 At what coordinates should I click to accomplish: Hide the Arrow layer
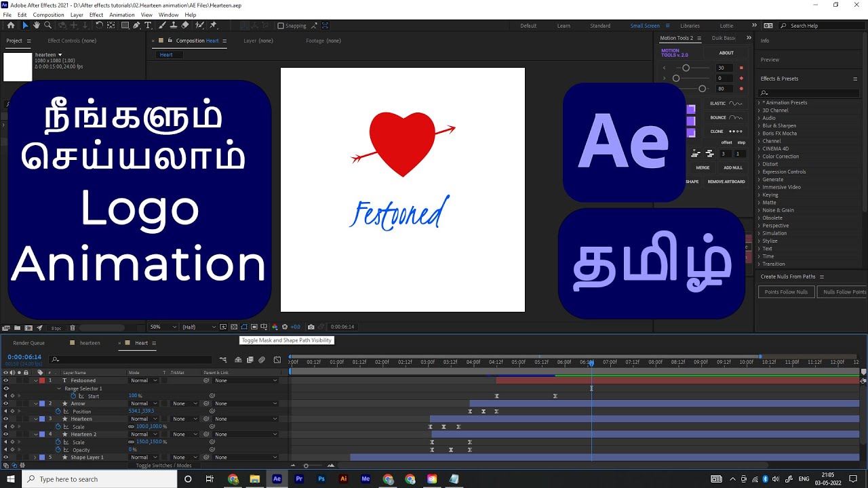[x=5, y=404]
